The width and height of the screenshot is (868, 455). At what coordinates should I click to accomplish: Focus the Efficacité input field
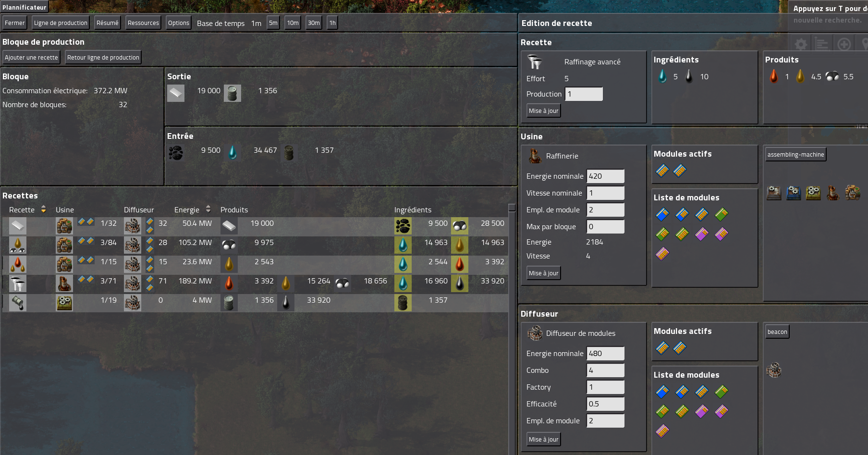click(606, 404)
